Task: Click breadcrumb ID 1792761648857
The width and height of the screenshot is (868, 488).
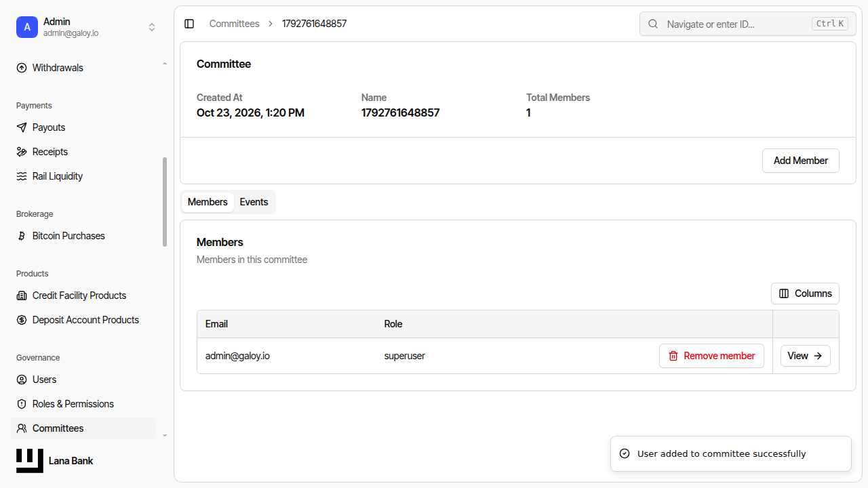Action: 315,24
